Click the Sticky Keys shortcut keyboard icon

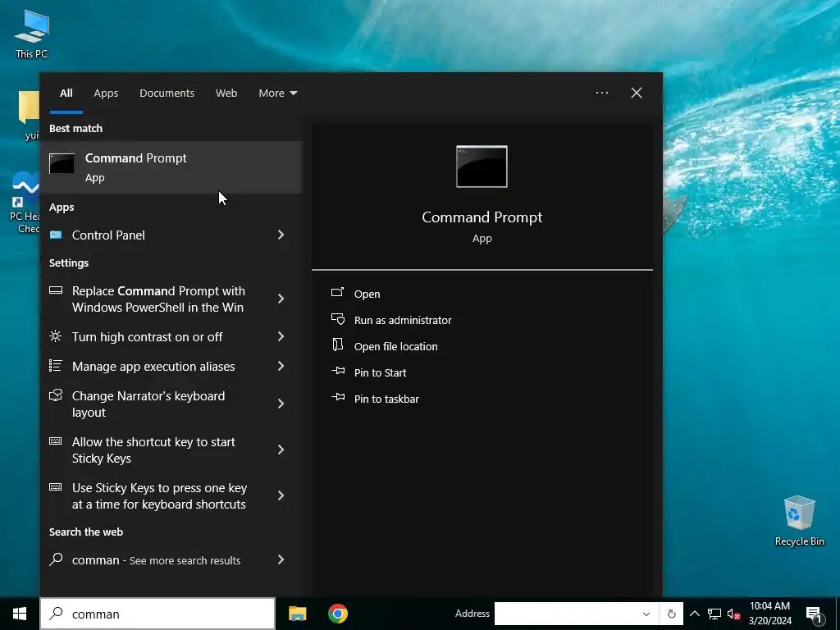tap(55, 441)
